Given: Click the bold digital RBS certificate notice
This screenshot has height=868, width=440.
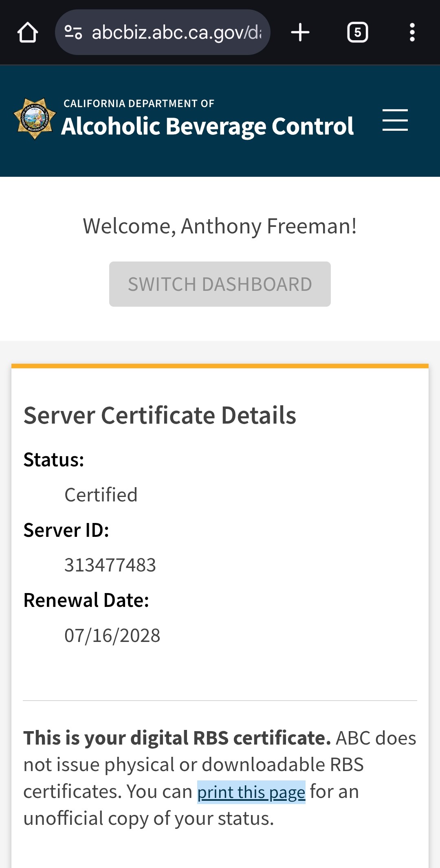Looking at the screenshot, I should pyautogui.click(x=177, y=738).
